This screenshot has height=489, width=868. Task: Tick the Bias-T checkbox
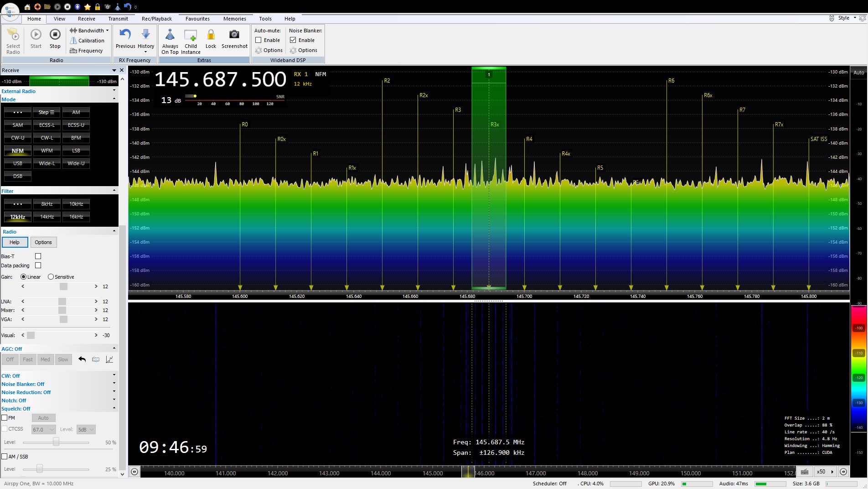pyautogui.click(x=38, y=256)
